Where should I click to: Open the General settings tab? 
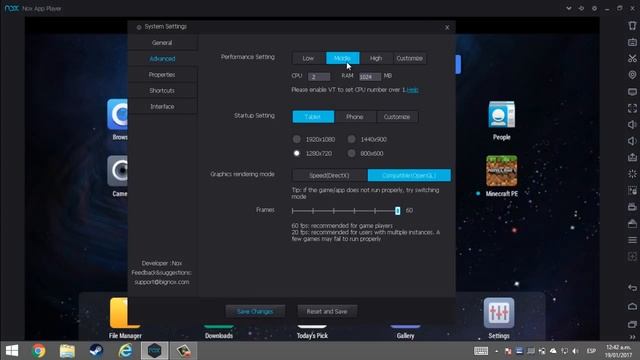162,42
